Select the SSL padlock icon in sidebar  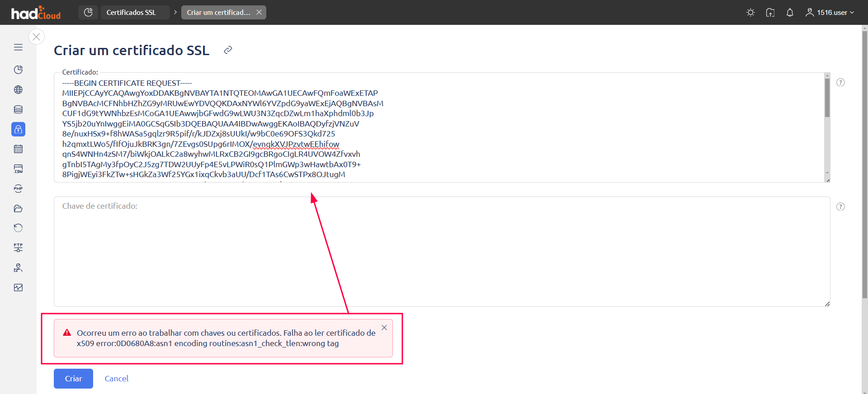point(18,129)
